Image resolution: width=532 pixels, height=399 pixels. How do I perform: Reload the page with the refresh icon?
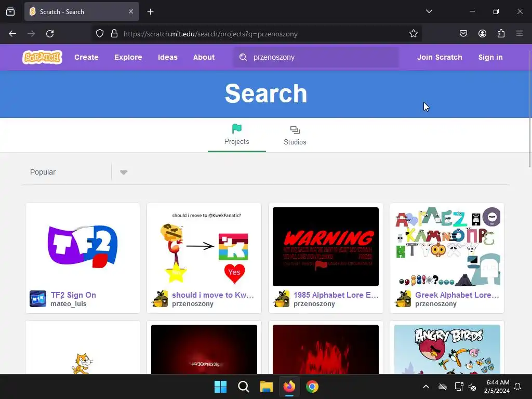pyautogui.click(x=50, y=34)
